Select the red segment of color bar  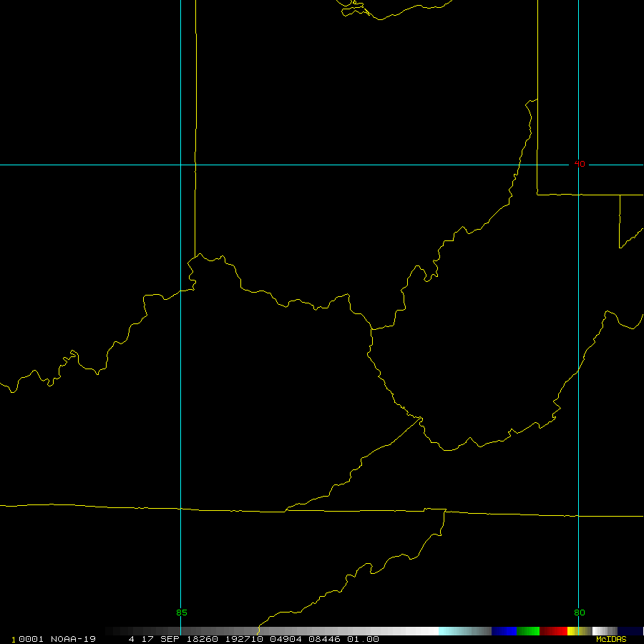click(554, 631)
